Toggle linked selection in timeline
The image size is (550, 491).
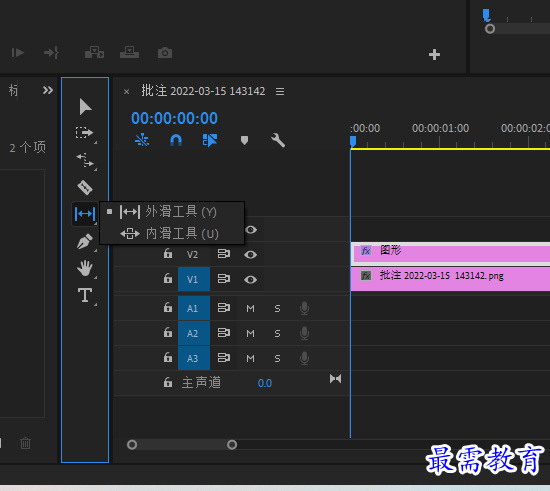210,140
